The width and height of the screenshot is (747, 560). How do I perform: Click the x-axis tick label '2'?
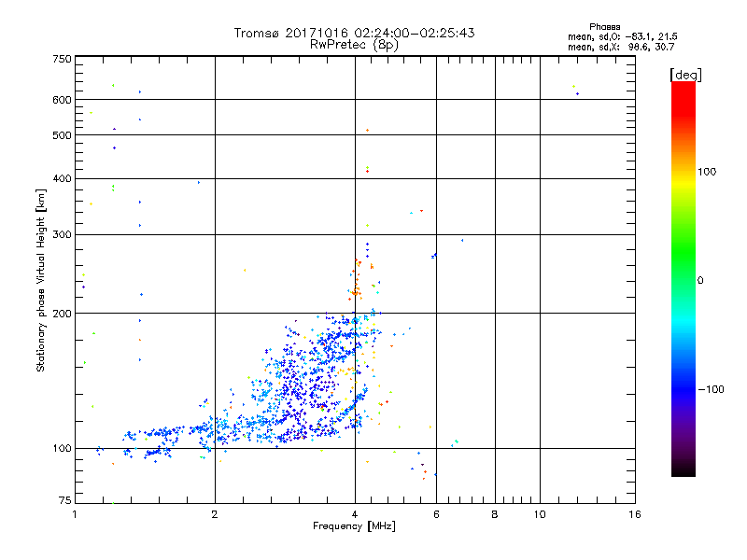pos(215,514)
